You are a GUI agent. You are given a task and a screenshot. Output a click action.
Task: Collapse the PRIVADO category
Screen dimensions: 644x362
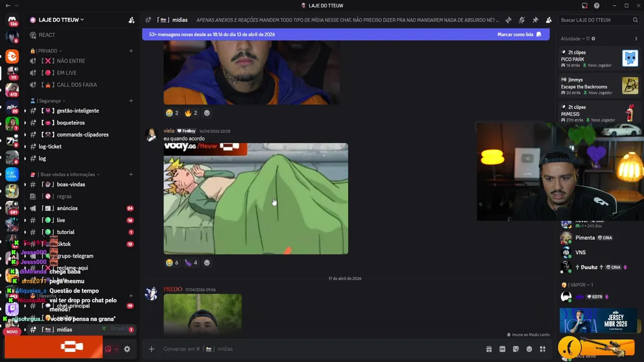tap(46, 51)
